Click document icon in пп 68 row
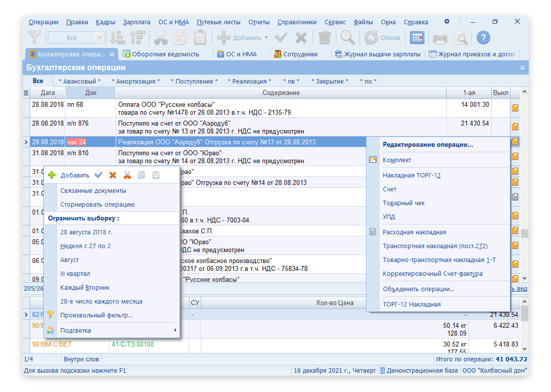551x392 pixels. 515,108
